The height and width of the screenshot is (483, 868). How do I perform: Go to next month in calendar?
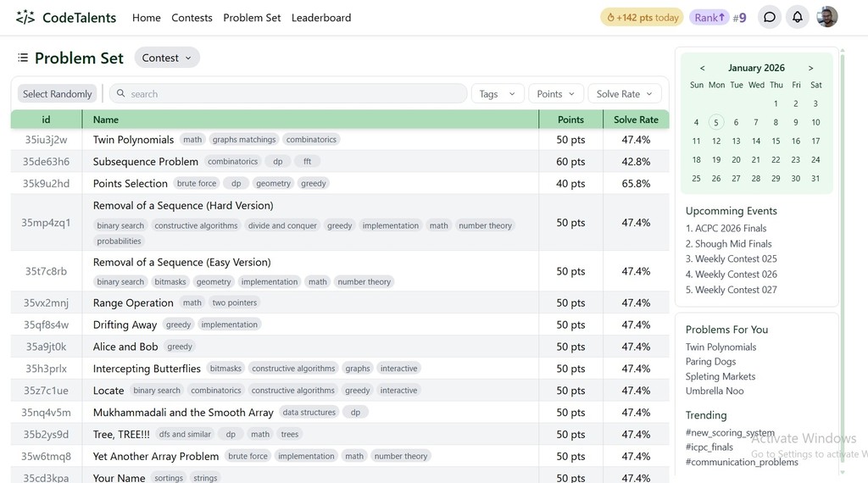(x=810, y=68)
